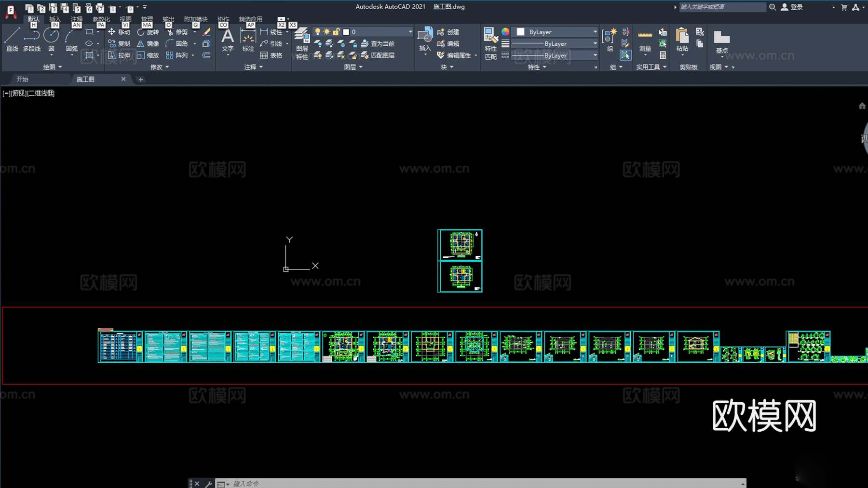Open the 参数化 ribbon tab
Image resolution: width=868 pixels, height=488 pixels.
[101, 19]
